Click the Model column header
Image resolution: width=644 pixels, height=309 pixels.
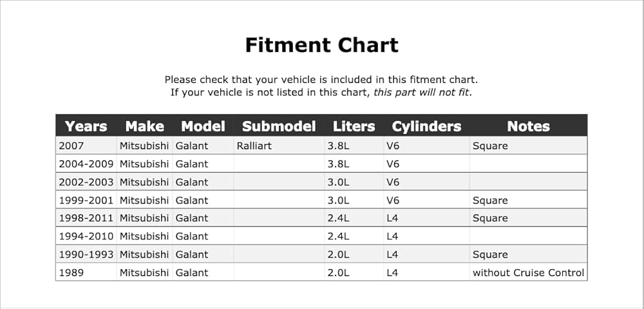coord(203,126)
